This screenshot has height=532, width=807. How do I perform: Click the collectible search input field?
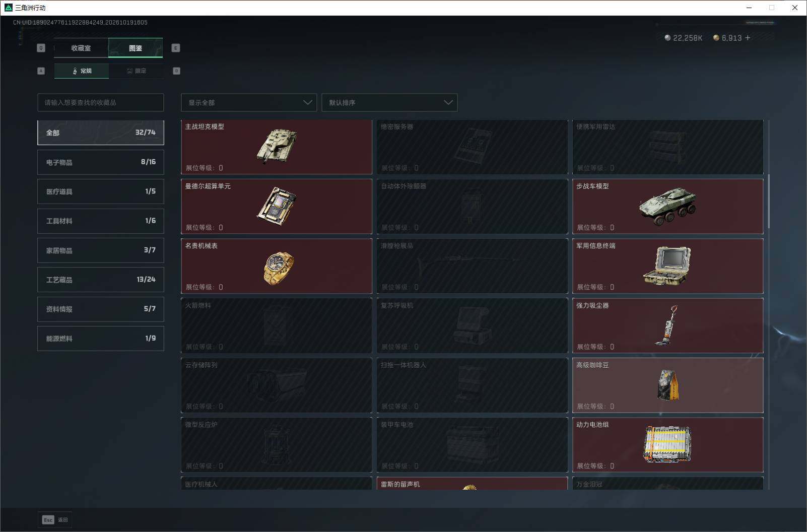[101, 102]
